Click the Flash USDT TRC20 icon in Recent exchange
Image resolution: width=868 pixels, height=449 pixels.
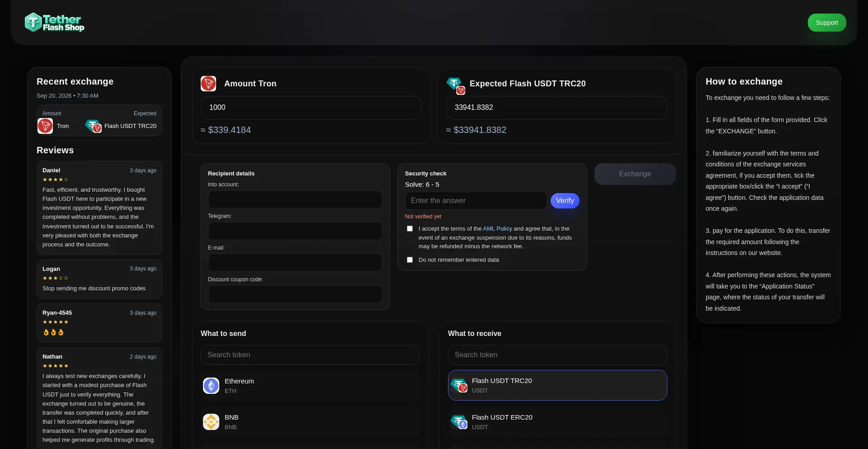coord(94,126)
